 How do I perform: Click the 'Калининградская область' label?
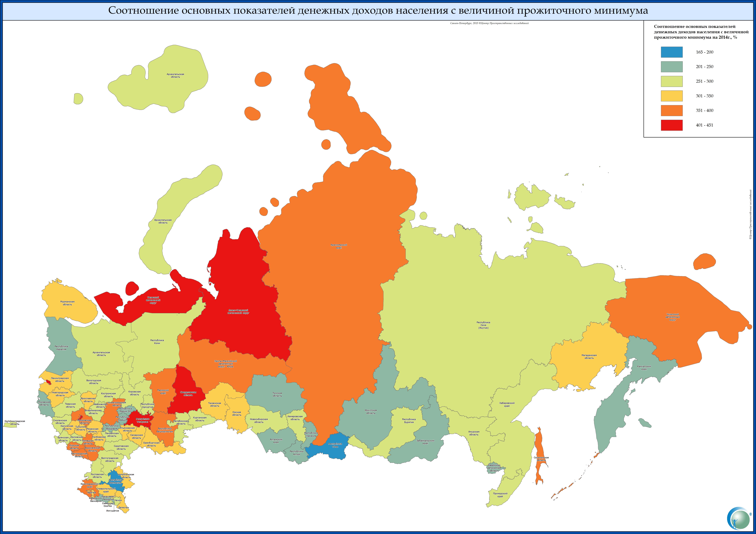[15, 422]
